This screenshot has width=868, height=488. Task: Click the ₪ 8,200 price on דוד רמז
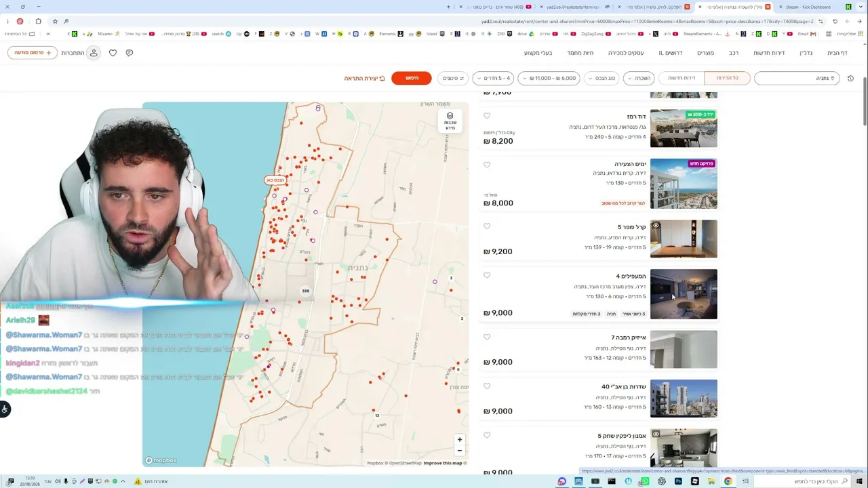[x=498, y=141]
